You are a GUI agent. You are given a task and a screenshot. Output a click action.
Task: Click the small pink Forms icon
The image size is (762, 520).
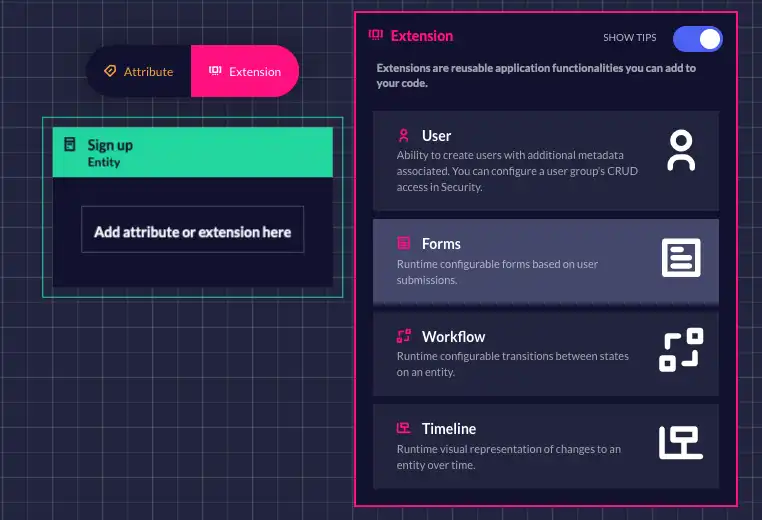(x=403, y=243)
